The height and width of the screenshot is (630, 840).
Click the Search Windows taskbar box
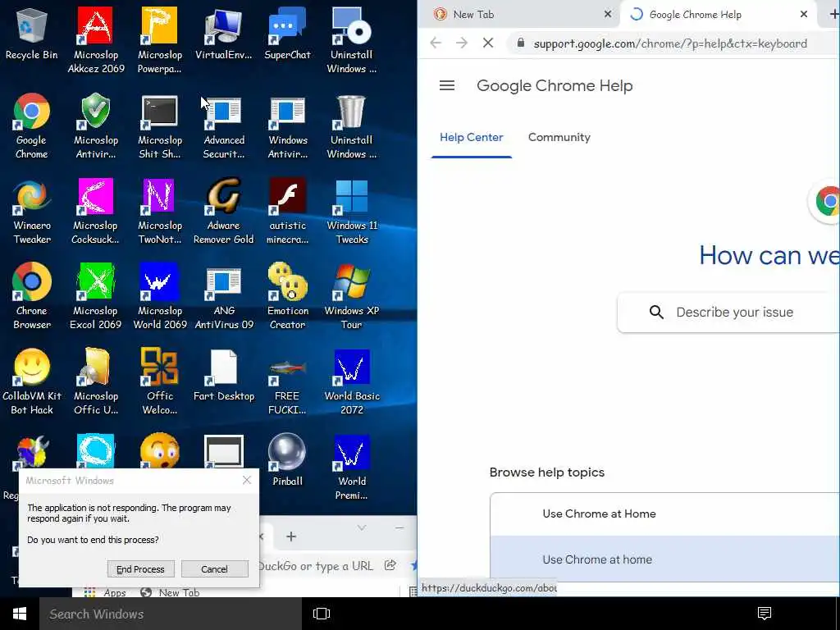[171, 614]
